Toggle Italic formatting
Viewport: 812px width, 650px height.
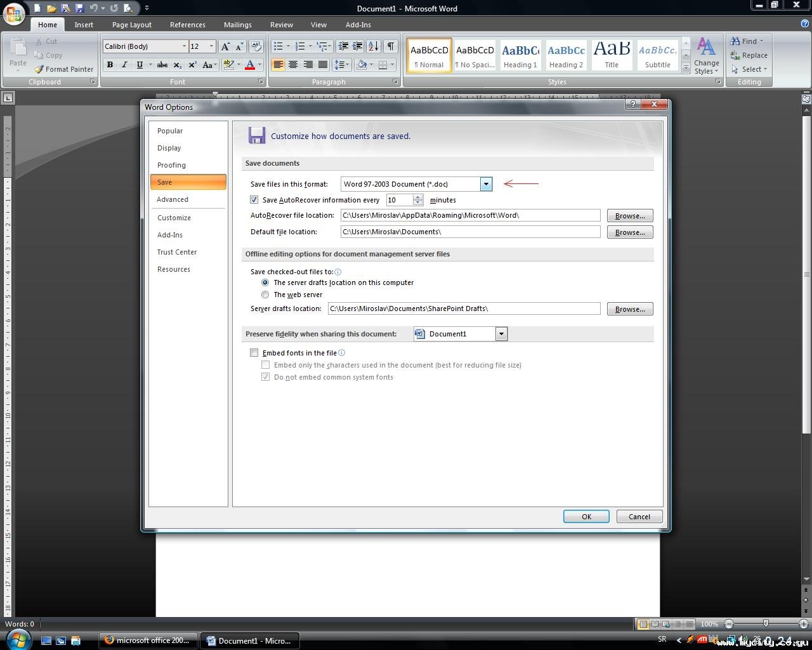[124, 65]
